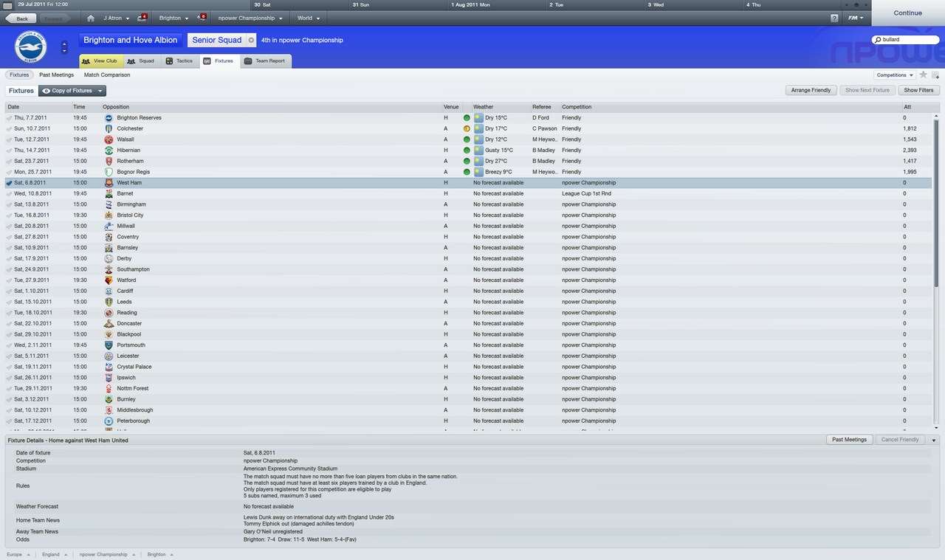The height and width of the screenshot is (560, 945).
Task: Click the Continue button
Action: tap(907, 13)
